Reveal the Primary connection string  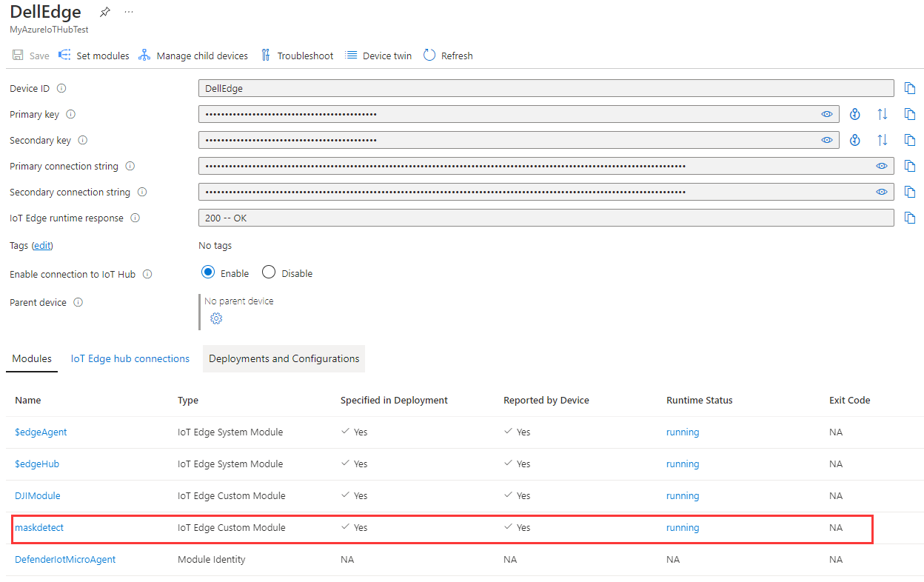tap(882, 166)
